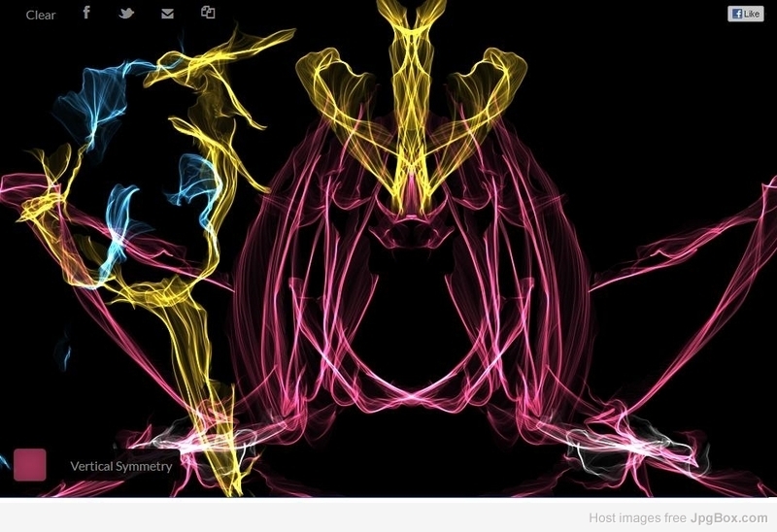The height and width of the screenshot is (532, 777).
Task: Click the Clear button
Action: (x=41, y=15)
